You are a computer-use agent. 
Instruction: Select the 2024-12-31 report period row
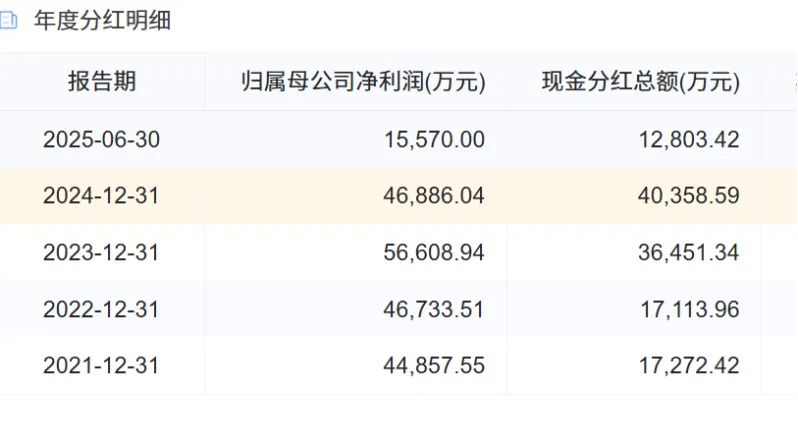pyautogui.click(x=101, y=196)
